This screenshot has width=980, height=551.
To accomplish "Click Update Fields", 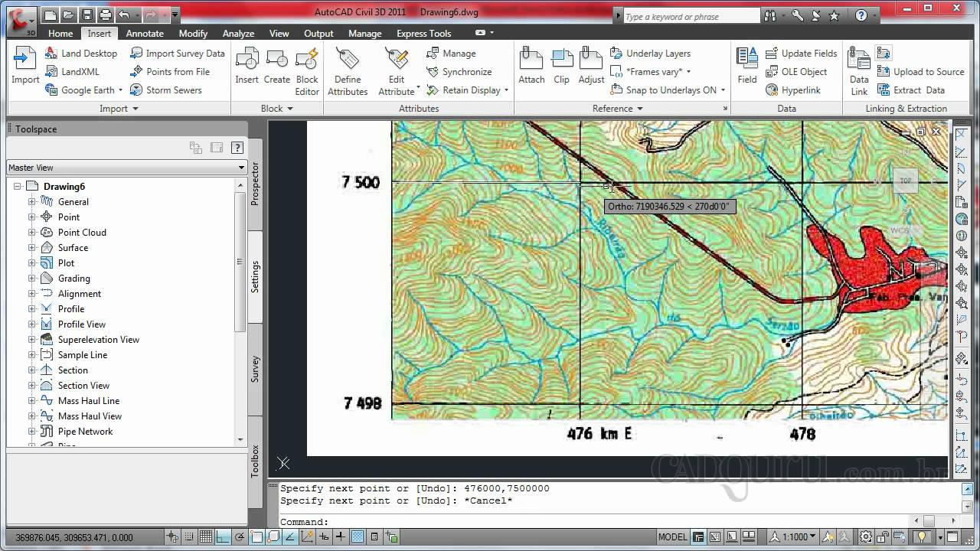I will click(x=802, y=54).
